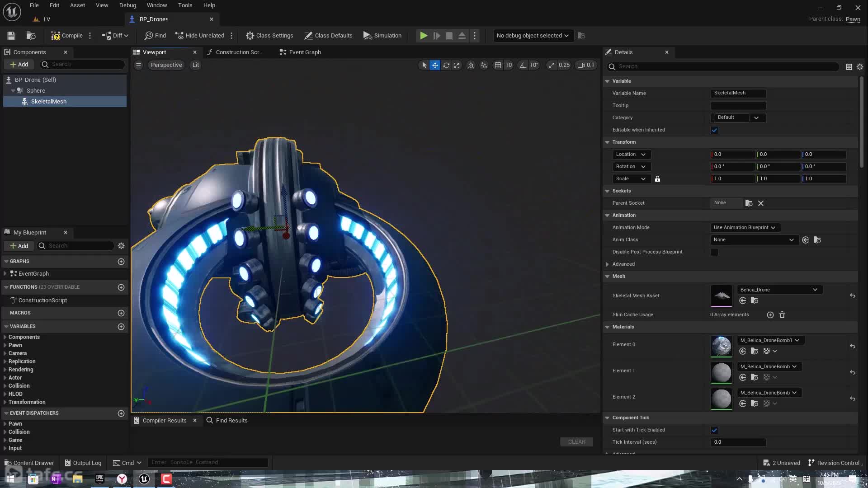This screenshot has height=488, width=868.
Task: Open camera speed setting 0.1
Action: [585, 65]
